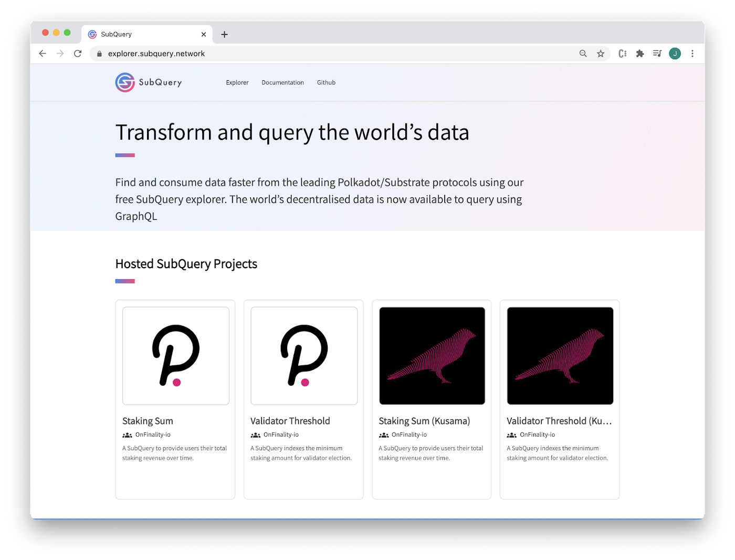Click the people icon under Validator Threshold
This screenshot has height=560, width=735.
pyautogui.click(x=255, y=435)
